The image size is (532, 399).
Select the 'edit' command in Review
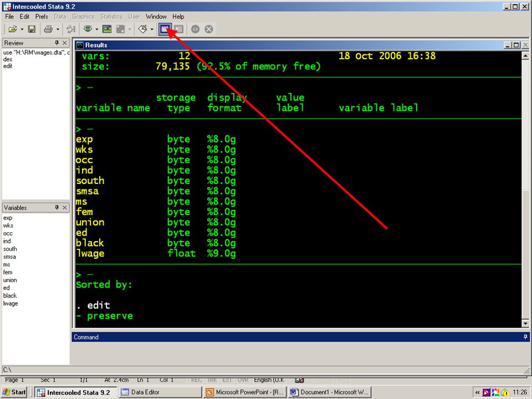(7, 66)
